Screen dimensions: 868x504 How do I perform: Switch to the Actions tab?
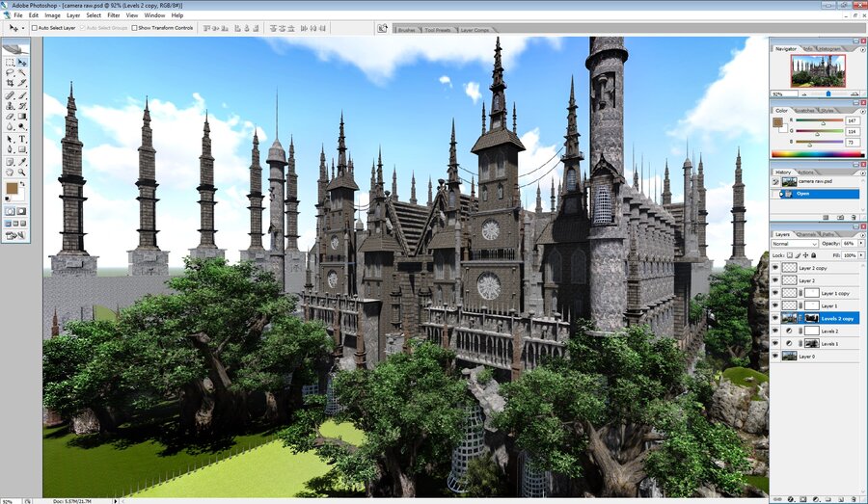[x=806, y=172]
